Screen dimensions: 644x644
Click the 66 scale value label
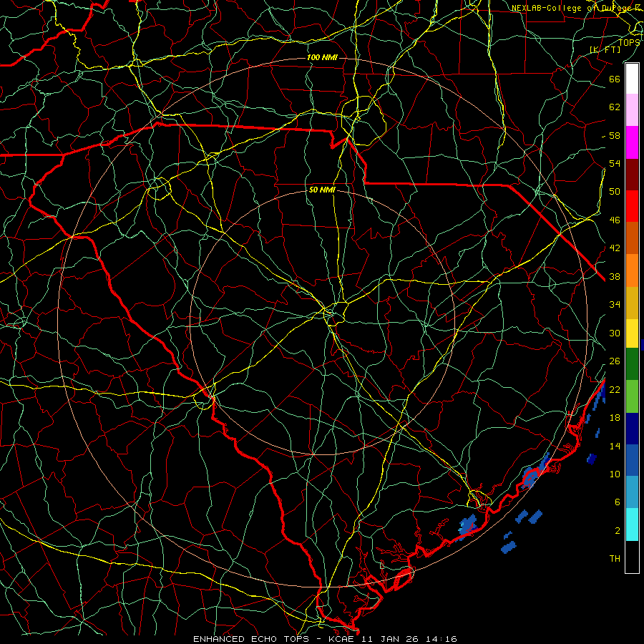click(x=615, y=79)
